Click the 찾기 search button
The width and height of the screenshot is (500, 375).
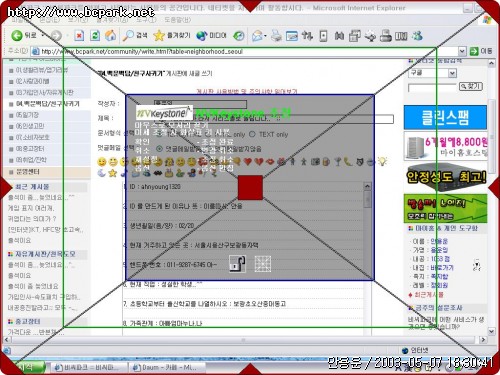pyautogui.click(x=471, y=86)
